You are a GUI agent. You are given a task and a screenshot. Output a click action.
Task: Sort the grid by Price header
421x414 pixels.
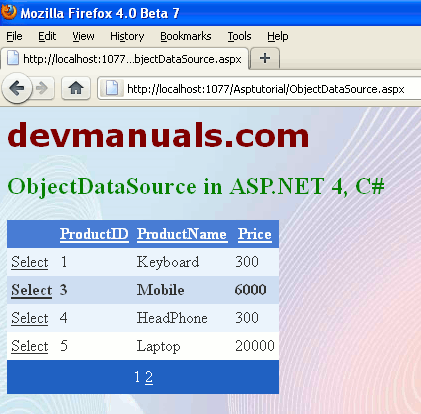coord(255,234)
